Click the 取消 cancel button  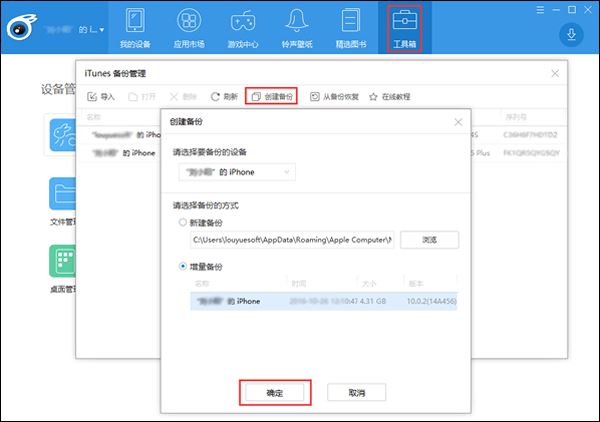click(x=357, y=393)
